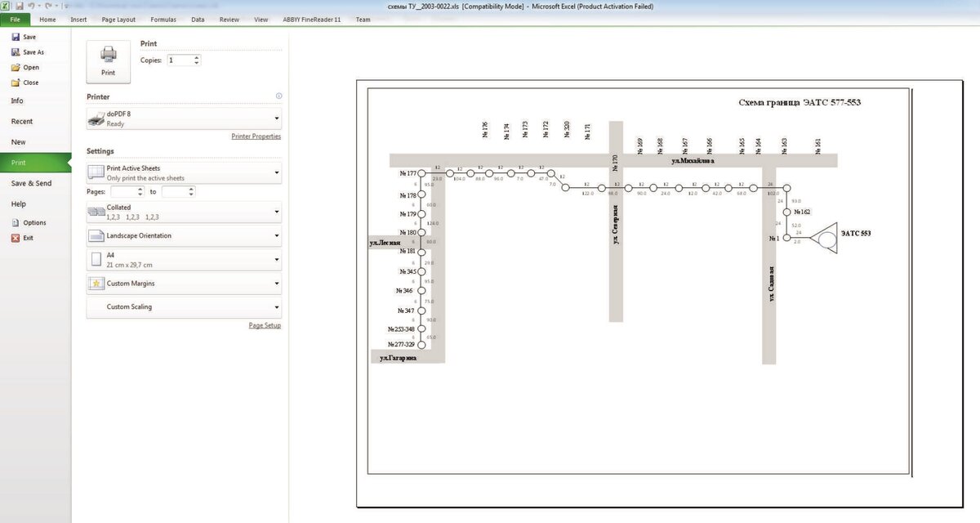Open the doPDF 8 printer dropdown

click(184, 119)
